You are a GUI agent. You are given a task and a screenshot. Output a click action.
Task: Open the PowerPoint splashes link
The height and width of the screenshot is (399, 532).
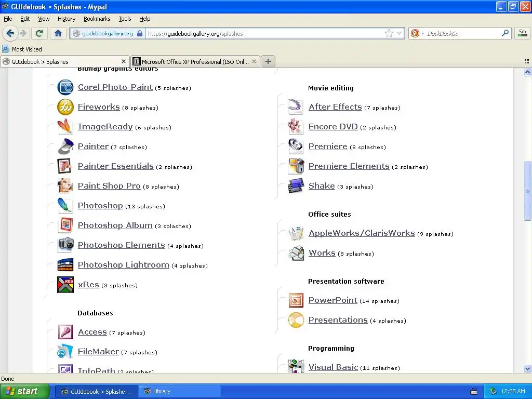coord(333,300)
